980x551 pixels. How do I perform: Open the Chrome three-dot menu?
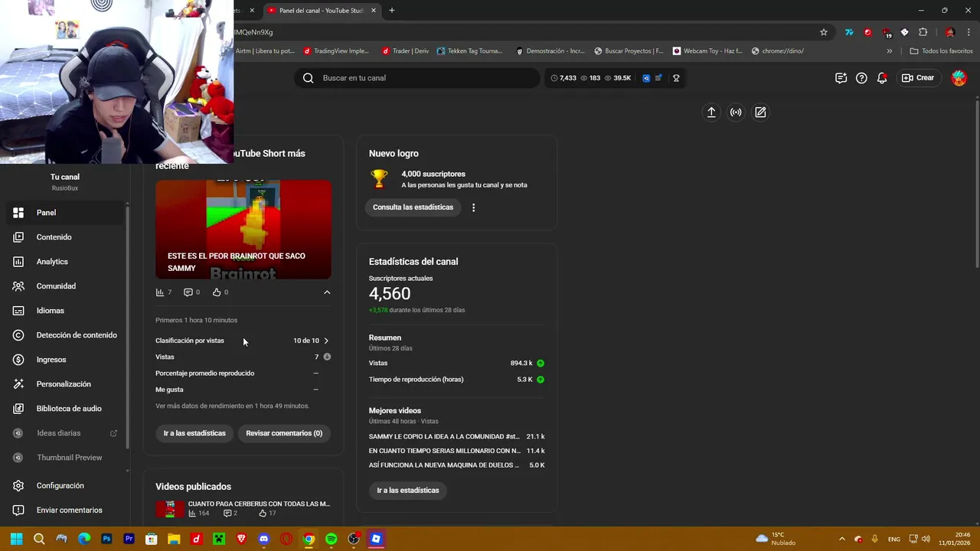(969, 32)
